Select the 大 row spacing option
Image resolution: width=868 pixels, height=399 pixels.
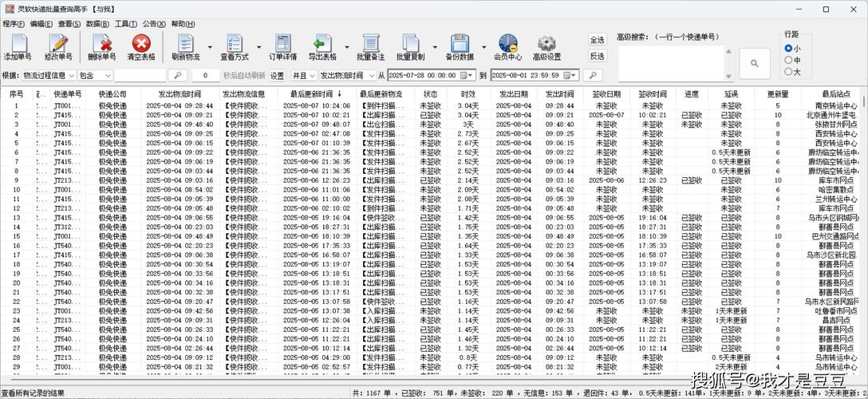pos(788,71)
